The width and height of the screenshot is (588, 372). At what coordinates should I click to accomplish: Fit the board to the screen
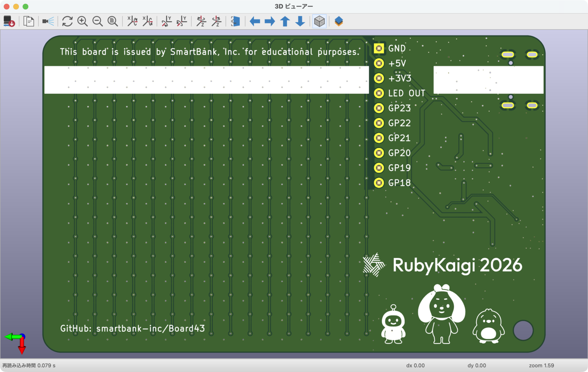pyautogui.click(x=113, y=21)
